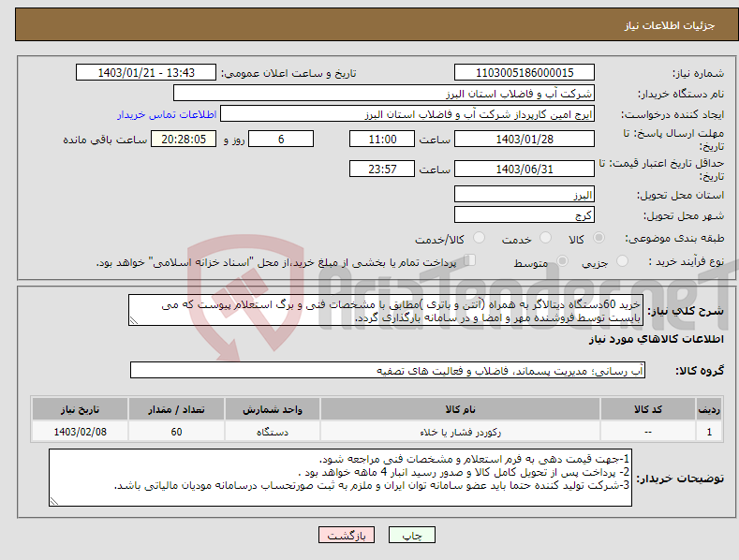Click delivery city field کرج
Screen dimensions: 739x560
pyautogui.click(x=525, y=215)
